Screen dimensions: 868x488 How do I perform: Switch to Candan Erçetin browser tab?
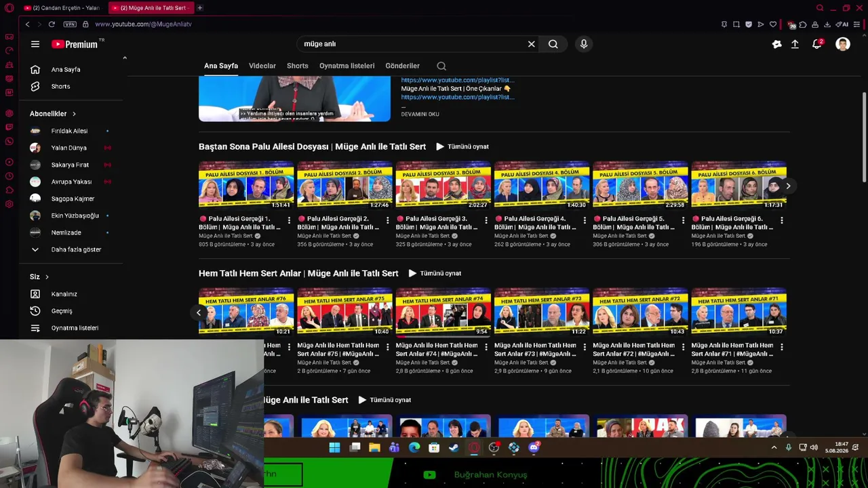point(62,8)
